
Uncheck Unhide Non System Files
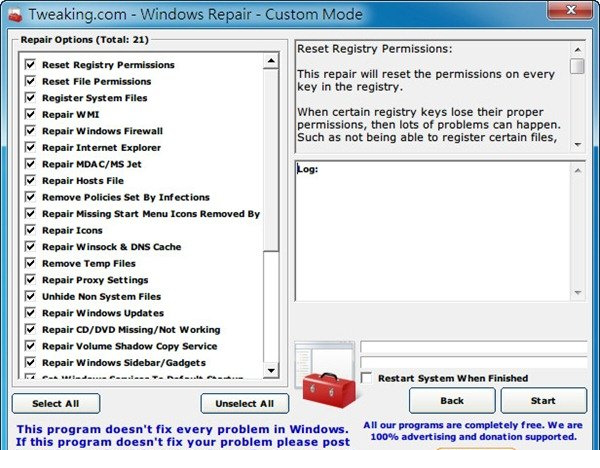point(30,296)
